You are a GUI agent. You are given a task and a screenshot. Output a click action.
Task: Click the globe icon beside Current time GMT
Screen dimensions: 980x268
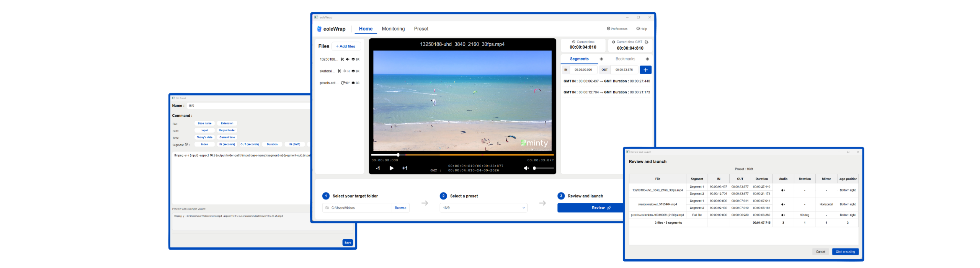(613, 42)
